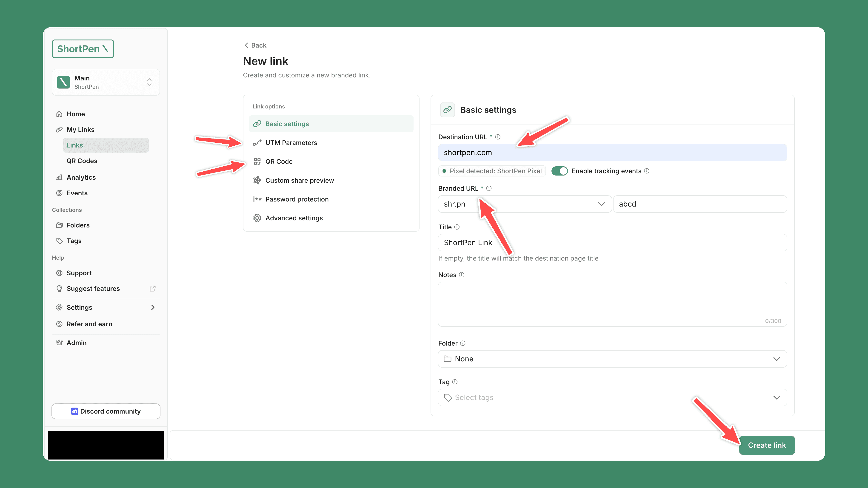The image size is (868, 488).
Task: Click the My Links chain icon
Action: [x=59, y=130]
